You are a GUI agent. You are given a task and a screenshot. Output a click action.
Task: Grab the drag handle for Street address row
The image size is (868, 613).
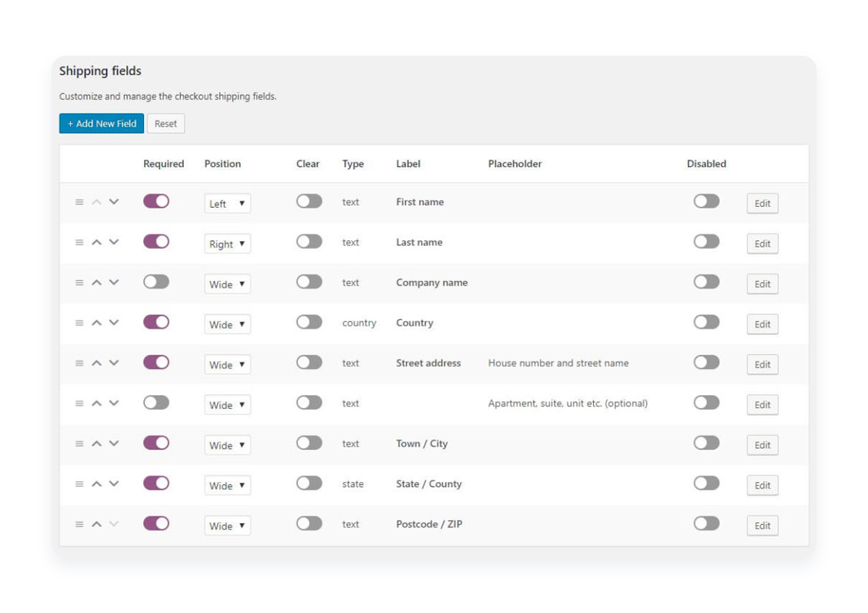pos(80,363)
